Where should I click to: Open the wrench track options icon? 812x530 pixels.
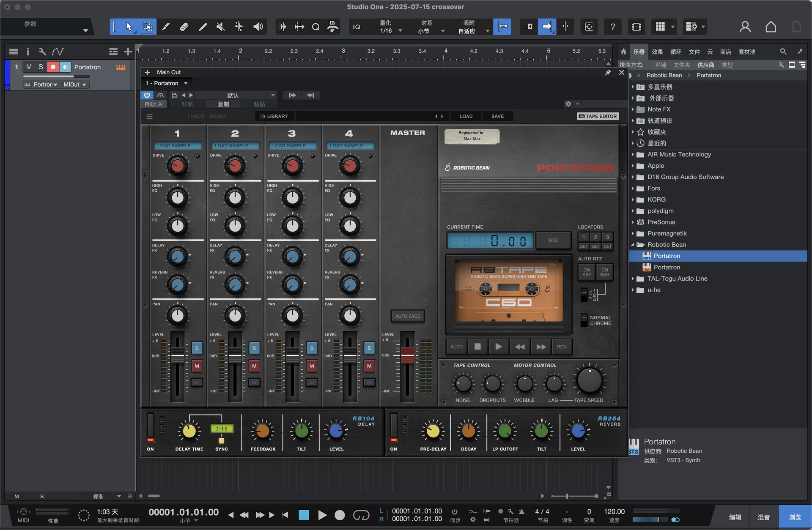[x=42, y=52]
